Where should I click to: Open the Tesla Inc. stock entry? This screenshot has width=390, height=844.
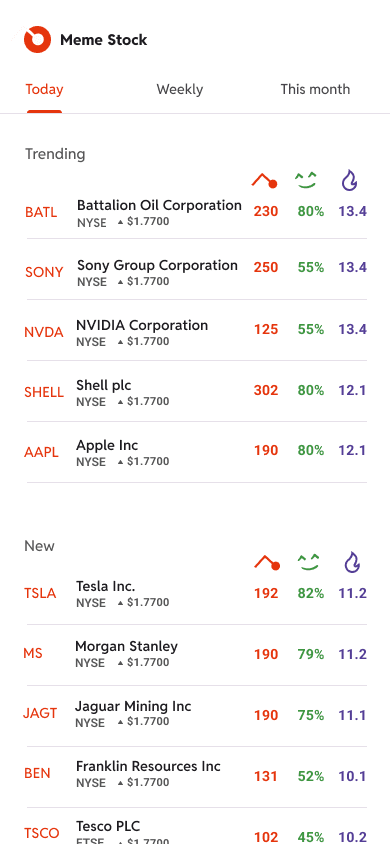click(196, 594)
